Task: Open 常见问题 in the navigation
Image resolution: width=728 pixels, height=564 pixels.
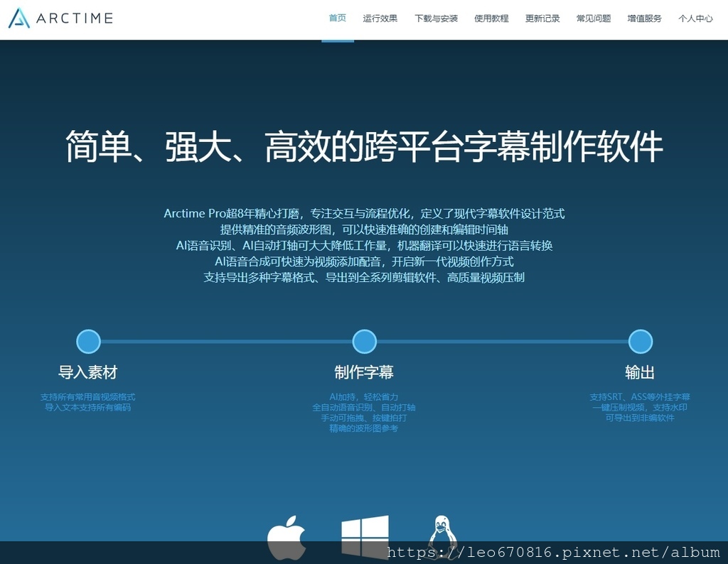Action: [x=594, y=18]
